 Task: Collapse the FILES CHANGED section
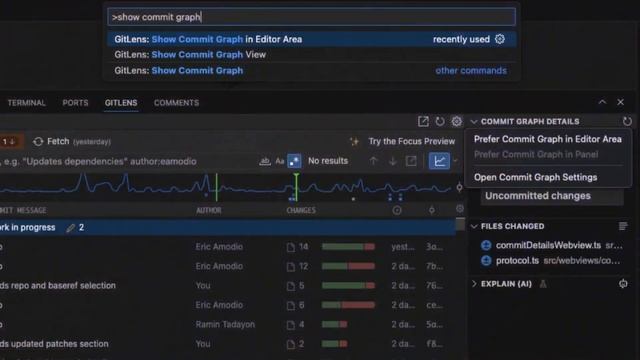click(x=474, y=227)
